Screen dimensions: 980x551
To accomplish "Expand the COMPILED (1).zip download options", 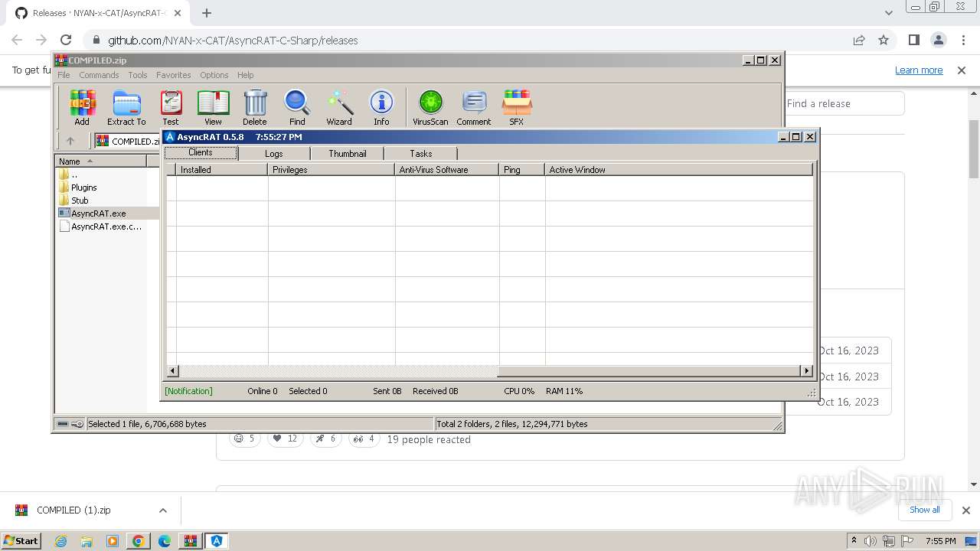I will tap(162, 510).
